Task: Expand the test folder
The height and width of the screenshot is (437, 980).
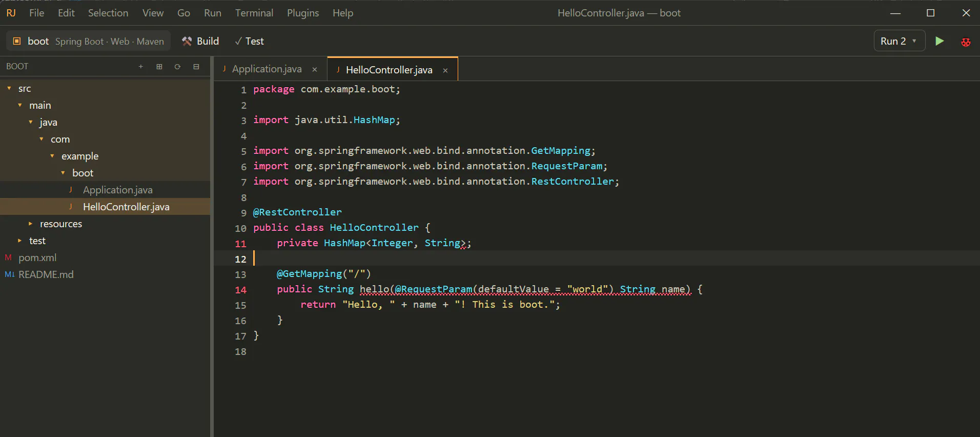Action: click(20, 241)
